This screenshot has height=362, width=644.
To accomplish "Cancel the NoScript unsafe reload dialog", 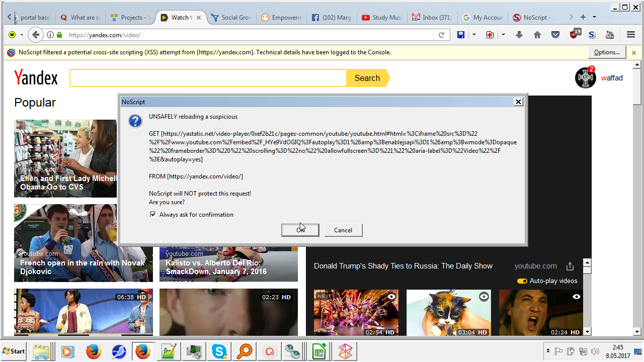I will click(343, 230).
